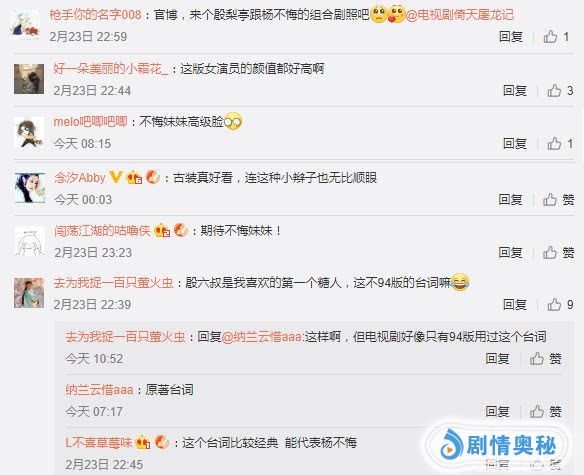Open the @纳兰云惜aaa mention link
The width and height of the screenshot is (584, 475).
261,337
